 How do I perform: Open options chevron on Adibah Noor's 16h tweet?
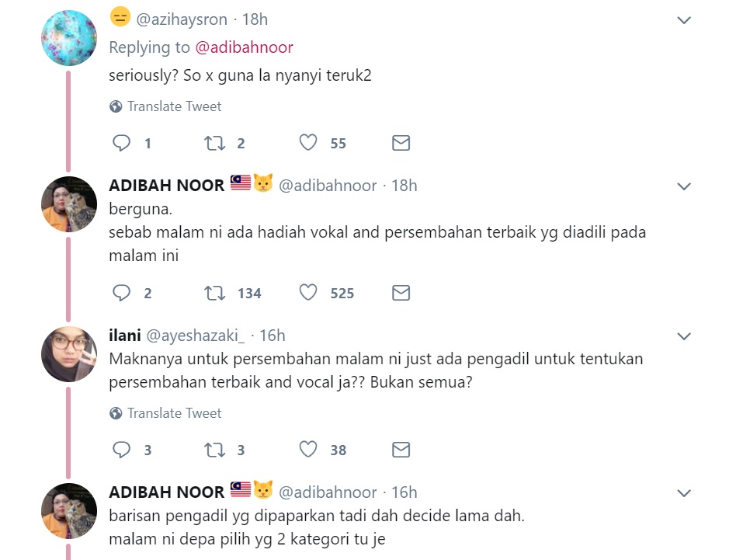pyautogui.click(x=684, y=493)
